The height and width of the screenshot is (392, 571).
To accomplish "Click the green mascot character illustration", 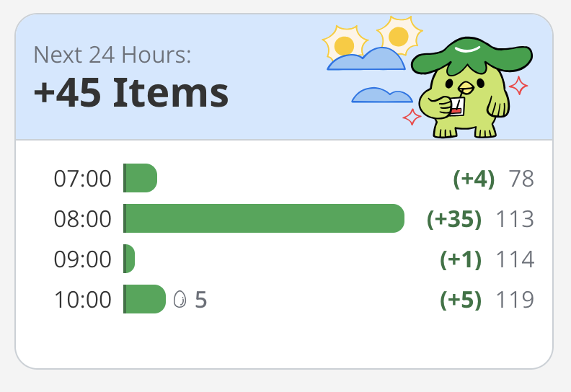I will [x=472, y=87].
